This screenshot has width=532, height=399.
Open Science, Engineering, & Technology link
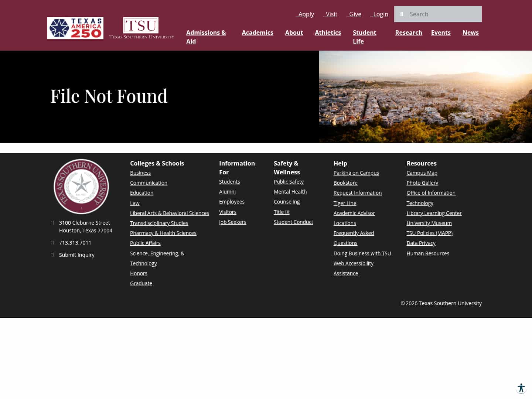[157, 258]
